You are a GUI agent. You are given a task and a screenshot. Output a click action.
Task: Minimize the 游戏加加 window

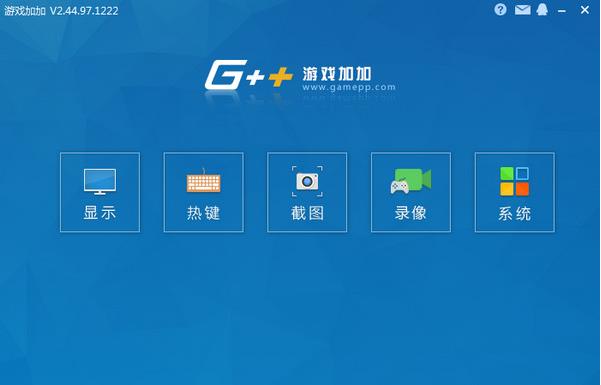pos(562,11)
